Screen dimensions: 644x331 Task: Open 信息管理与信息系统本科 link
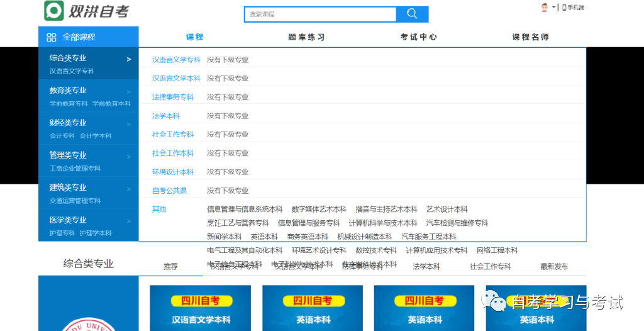[x=245, y=210]
